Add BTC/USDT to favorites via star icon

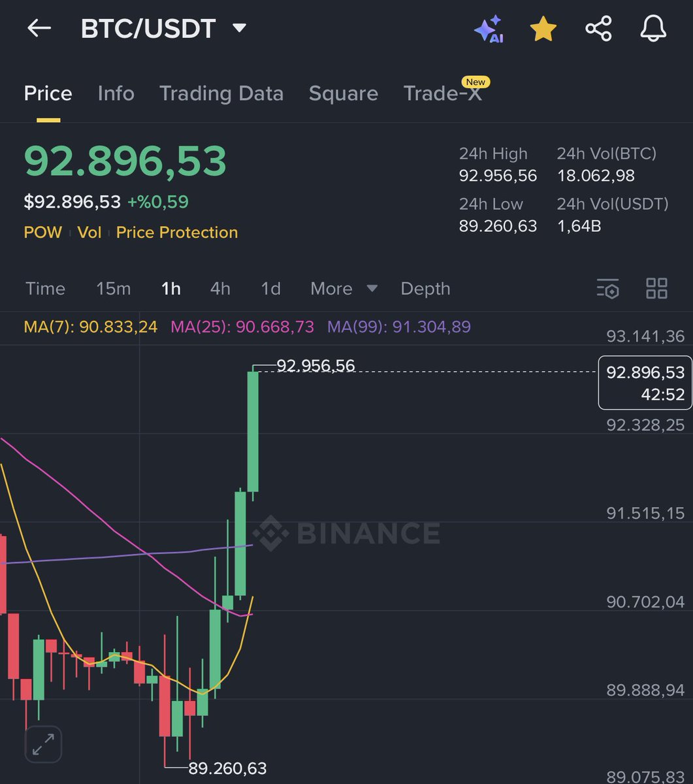click(x=543, y=29)
